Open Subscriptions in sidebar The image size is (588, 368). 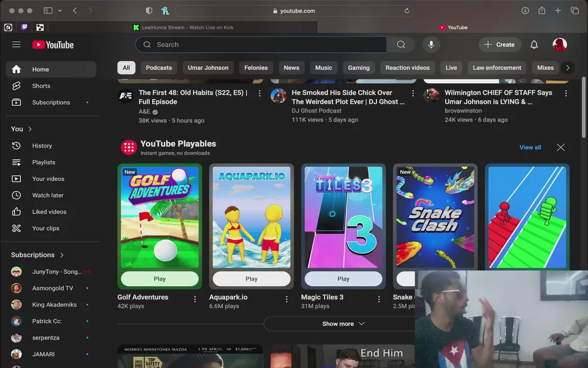pyautogui.click(x=51, y=103)
